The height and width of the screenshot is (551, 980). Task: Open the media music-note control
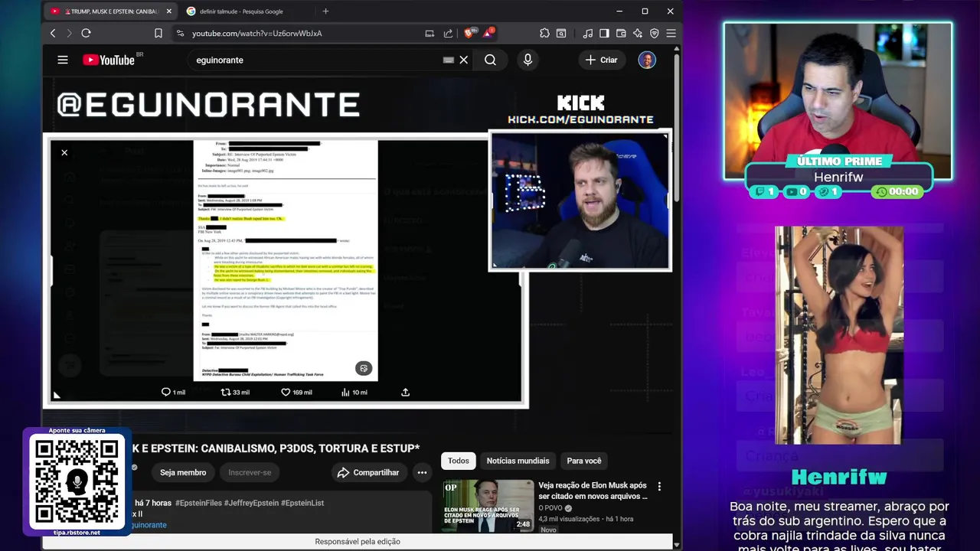pos(587,33)
